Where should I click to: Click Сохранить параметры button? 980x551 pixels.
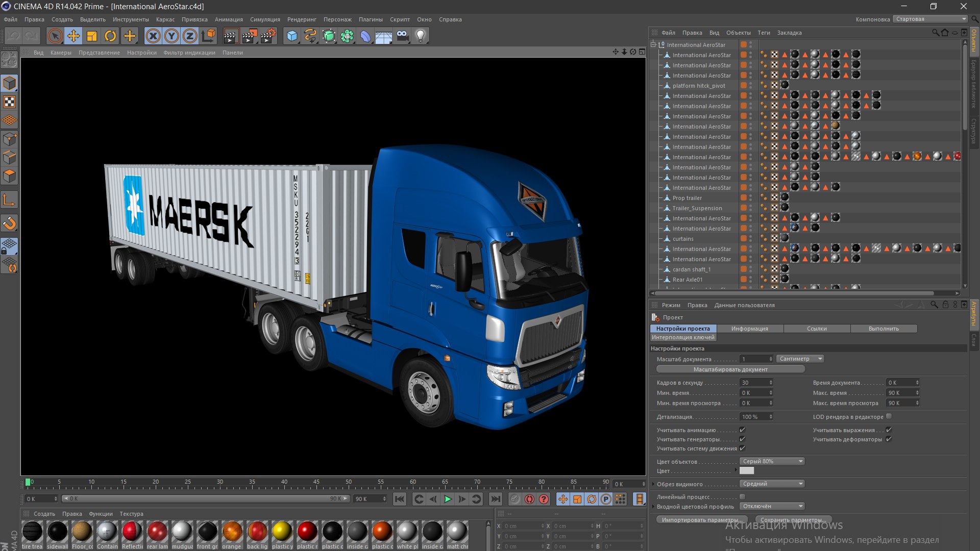(x=793, y=520)
